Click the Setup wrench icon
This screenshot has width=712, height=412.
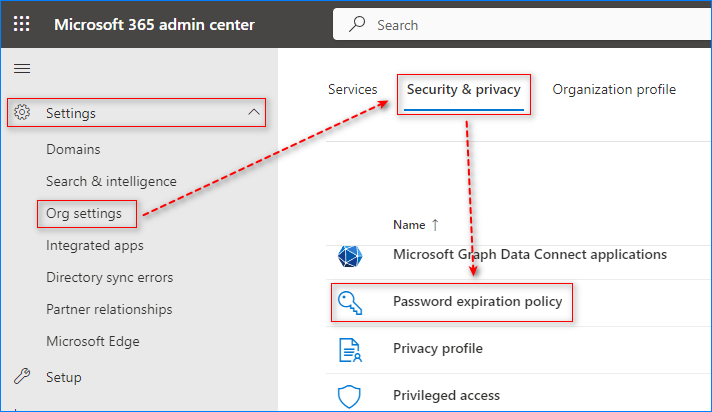(x=22, y=376)
